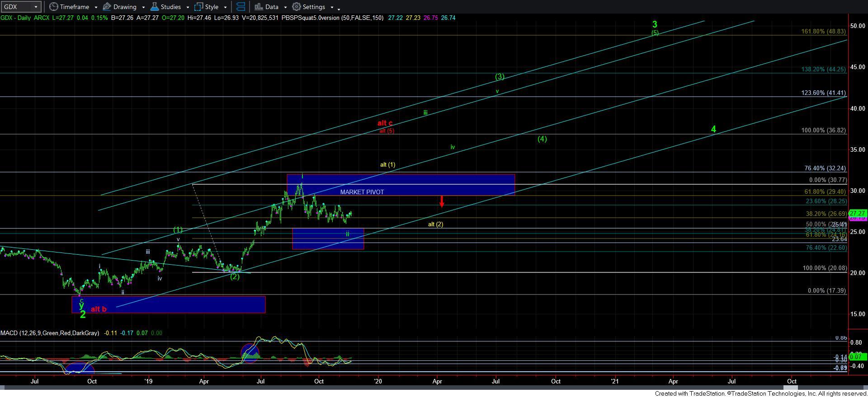Viewport: 868px width, 397px height.
Task: Click the Data bar chart icon
Action: pyautogui.click(x=259, y=7)
